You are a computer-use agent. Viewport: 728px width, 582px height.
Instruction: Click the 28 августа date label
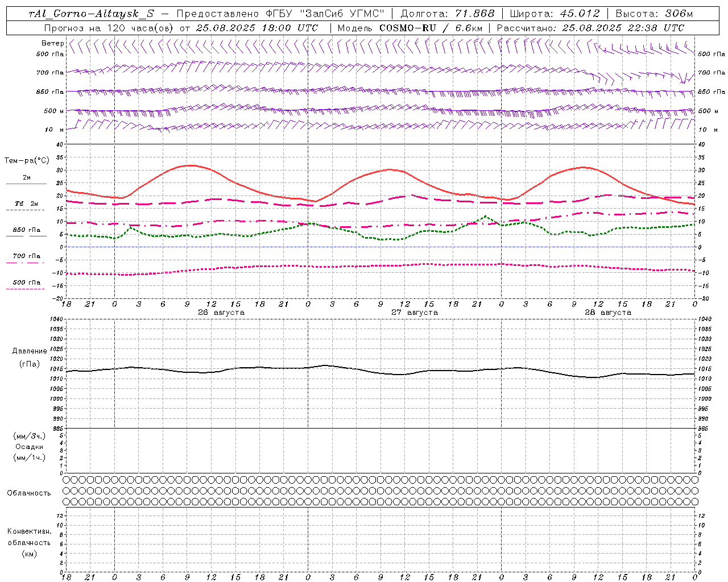coord(608,313)
